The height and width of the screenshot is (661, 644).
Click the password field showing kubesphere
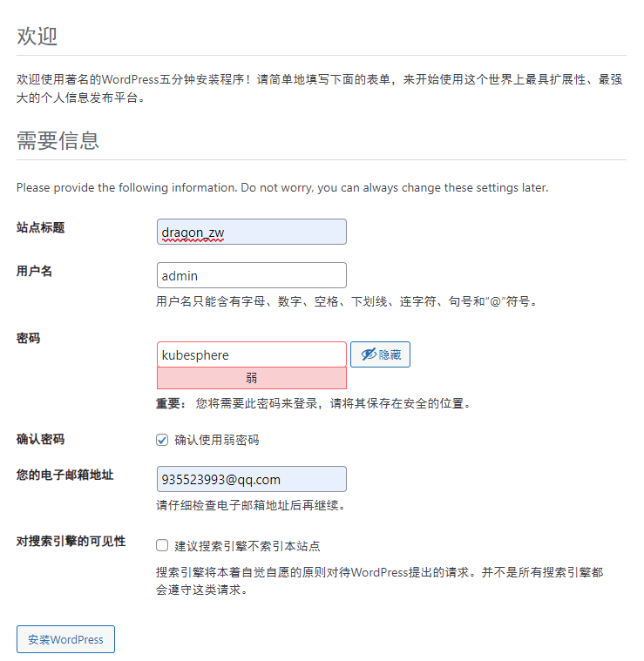point(252,354)
